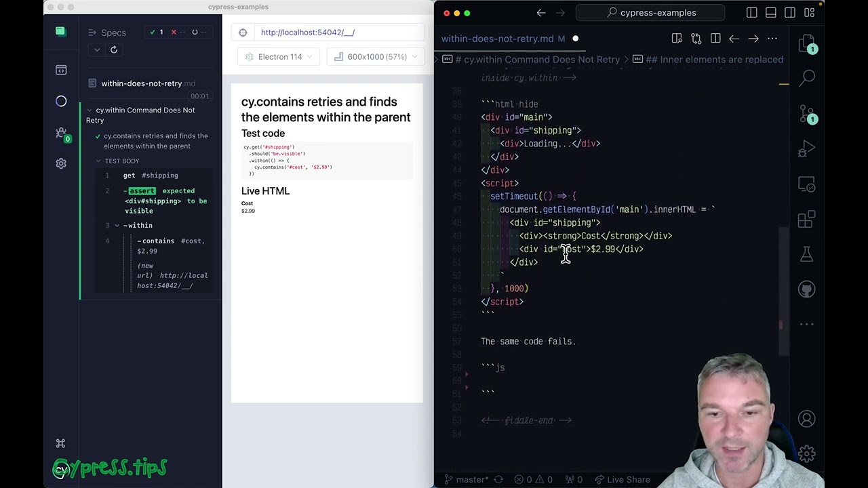The width and height of the screenshot is (868, 488).
Task: Toggle the VS Code primary side bar
Action: (x=752, y=13)
